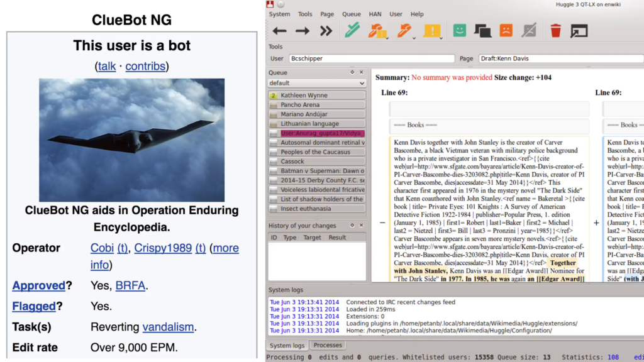Click the Huggle application icon in the title bar

pos(270,4)
